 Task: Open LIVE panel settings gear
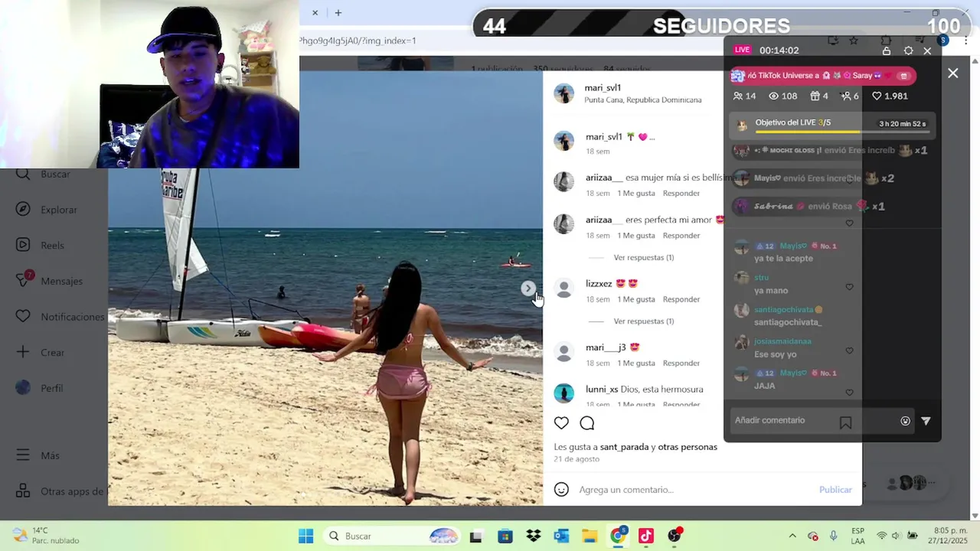(x=908, y=51)
